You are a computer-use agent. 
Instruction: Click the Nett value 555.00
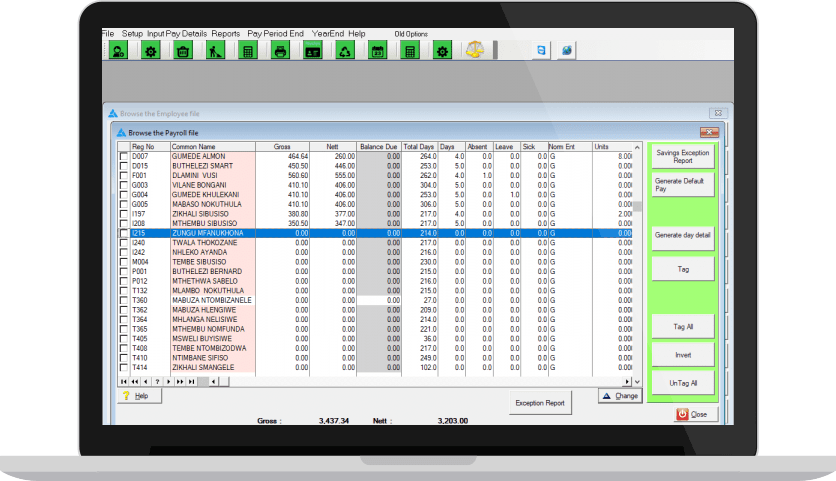(345, 175)
